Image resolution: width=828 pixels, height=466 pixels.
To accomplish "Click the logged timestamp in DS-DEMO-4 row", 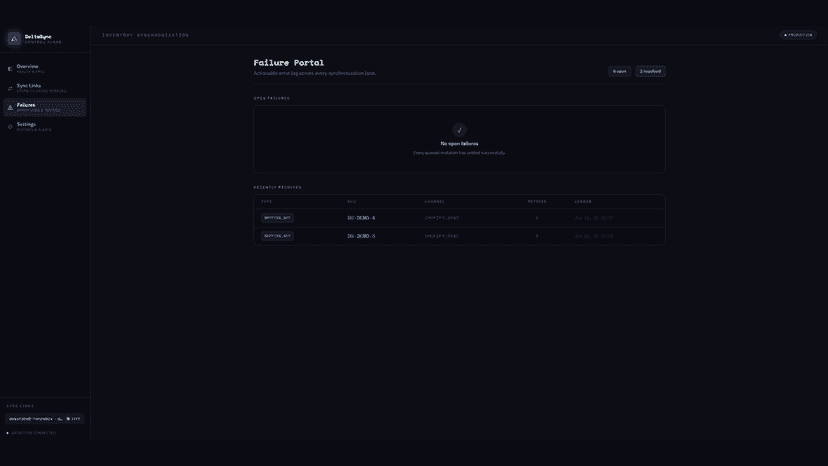I will [594, 218].
